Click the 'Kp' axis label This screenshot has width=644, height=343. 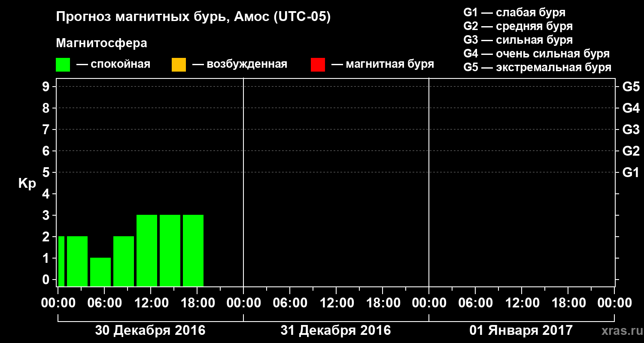(x=27, y=184)
